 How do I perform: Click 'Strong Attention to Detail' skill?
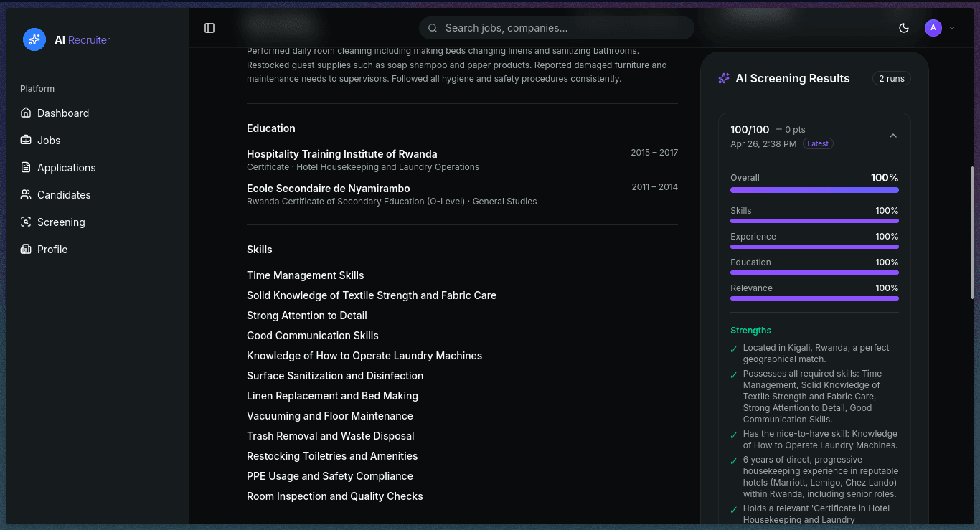pyautogui.click(x=307, y=316)
